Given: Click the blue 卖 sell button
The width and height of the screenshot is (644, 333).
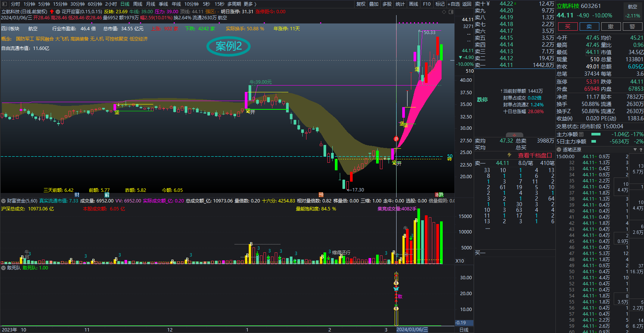Looking at the screenshot, I should tap(589, 26).
